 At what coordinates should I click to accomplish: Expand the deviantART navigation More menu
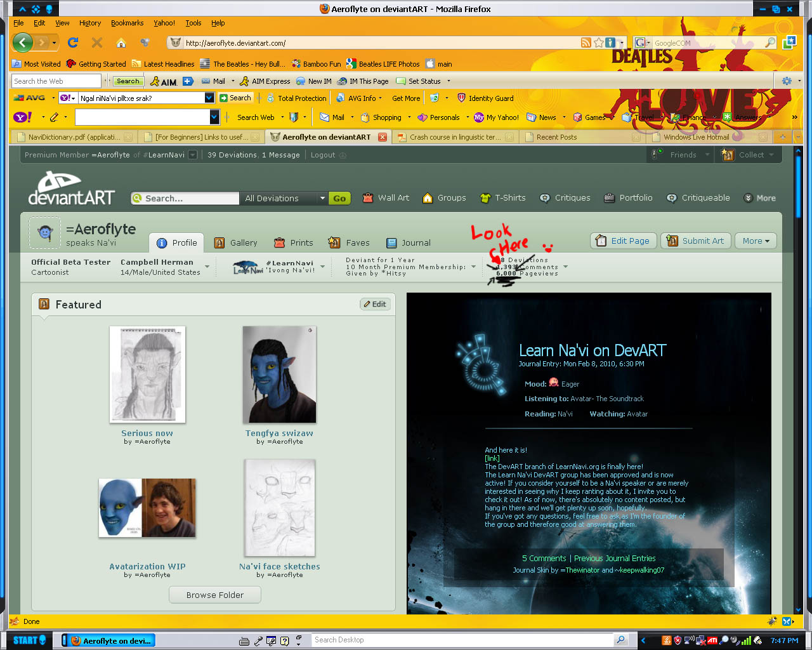[x=760, y=198]
